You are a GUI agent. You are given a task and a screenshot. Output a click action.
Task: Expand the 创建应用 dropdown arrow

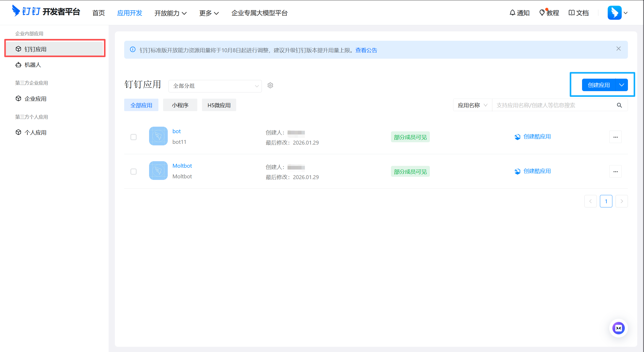pos(622,85)
